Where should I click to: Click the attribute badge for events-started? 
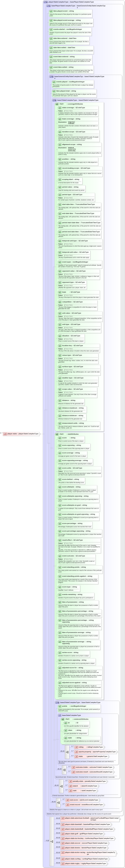tap(51, 29)
